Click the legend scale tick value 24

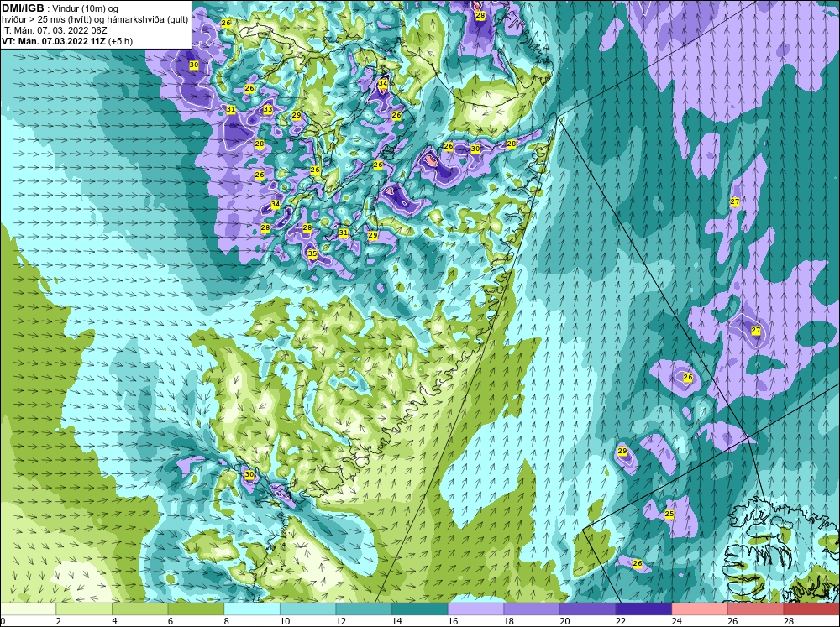tap(676, 621)
